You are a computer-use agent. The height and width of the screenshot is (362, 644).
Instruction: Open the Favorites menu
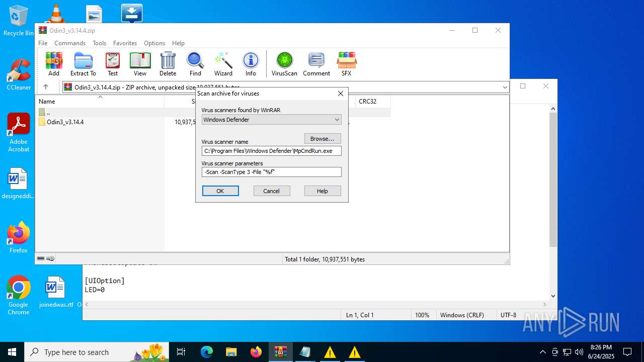pyautogui.click(x=125, y=43)
